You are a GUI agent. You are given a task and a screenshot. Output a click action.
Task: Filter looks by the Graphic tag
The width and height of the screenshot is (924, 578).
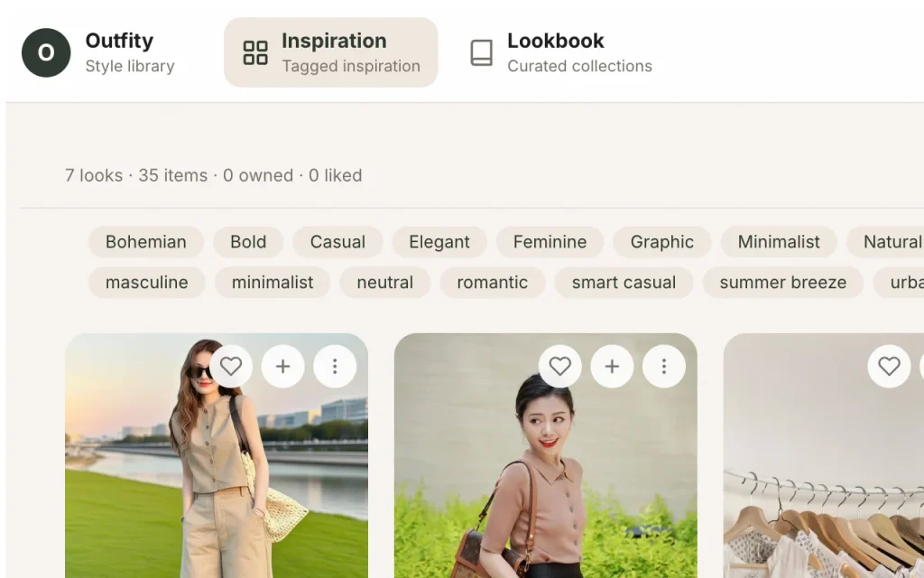pos(661,242)
